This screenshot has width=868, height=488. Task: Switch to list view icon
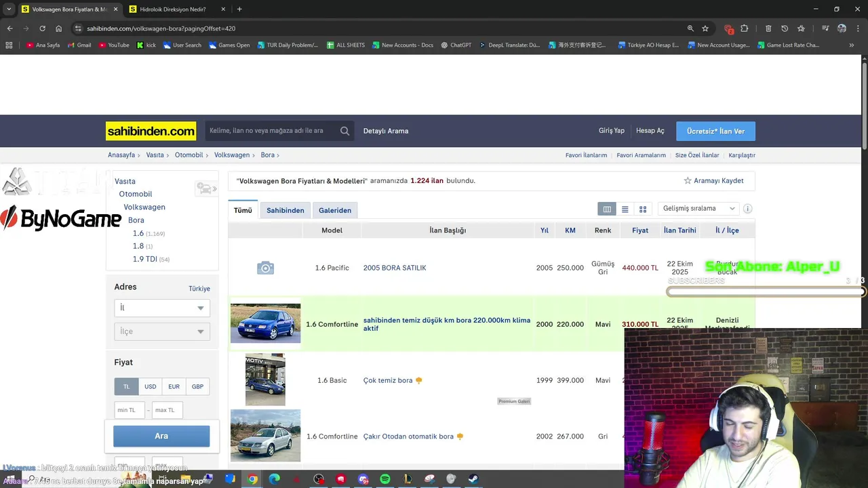click(625, 209)
